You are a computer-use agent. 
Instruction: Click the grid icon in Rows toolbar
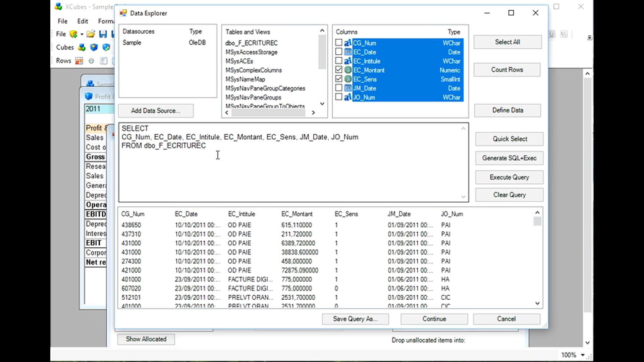79,61
